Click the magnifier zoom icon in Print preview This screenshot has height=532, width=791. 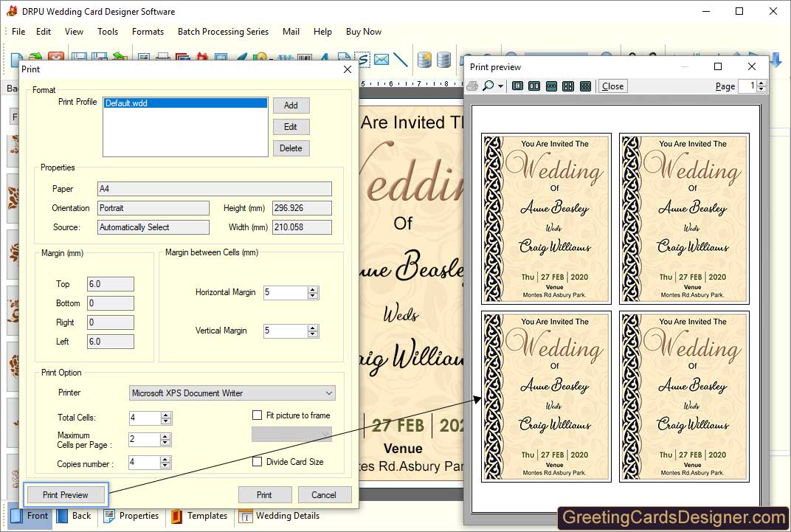(488, 86)
